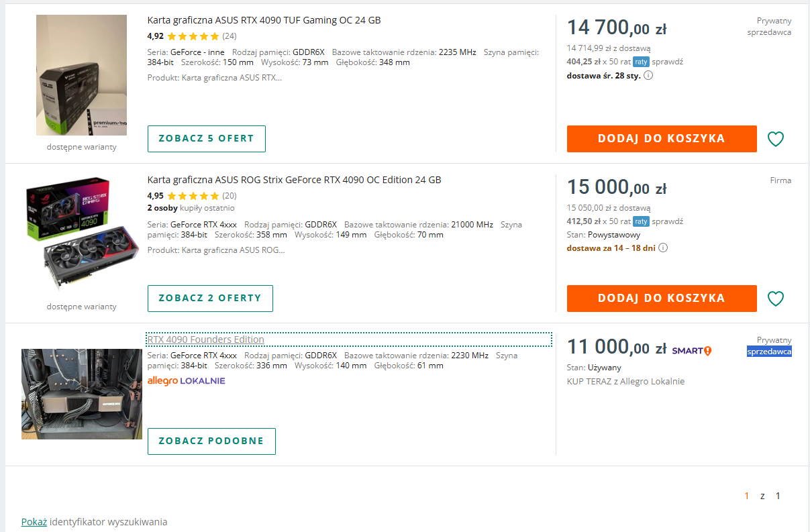This screenshot has width=810, height=532.
Task: Click raty badge on ASUS TUF offer
Action: (641, 62)
